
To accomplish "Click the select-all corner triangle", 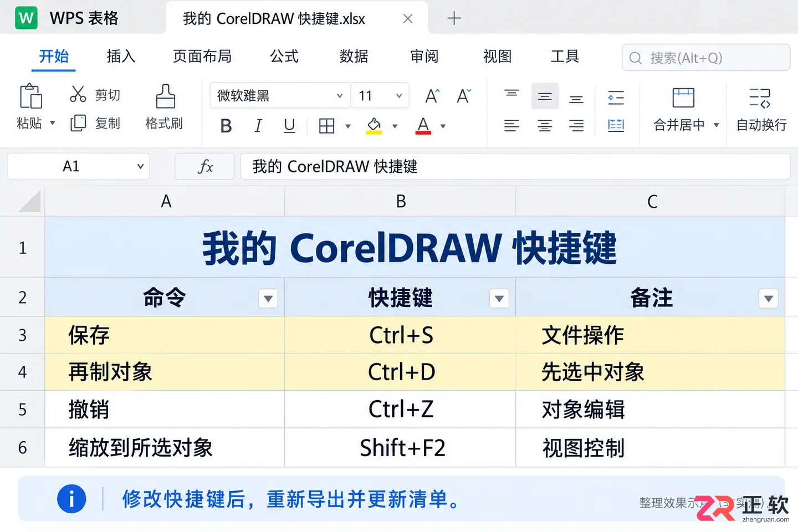I will point(30,201).
